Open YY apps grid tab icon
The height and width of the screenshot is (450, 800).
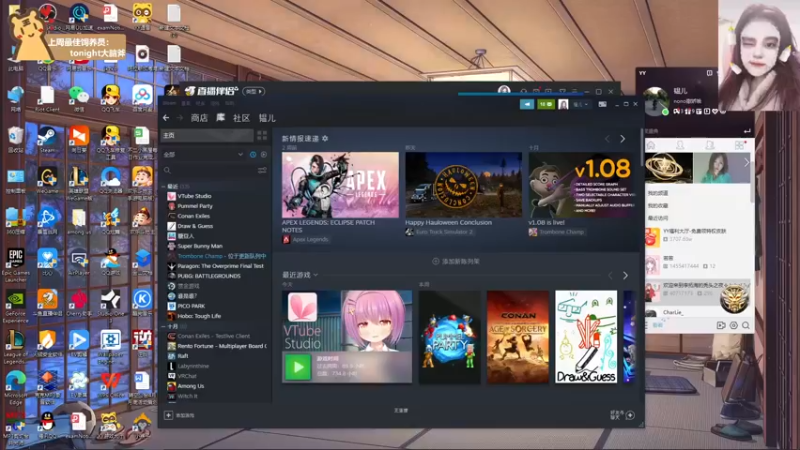739,145
